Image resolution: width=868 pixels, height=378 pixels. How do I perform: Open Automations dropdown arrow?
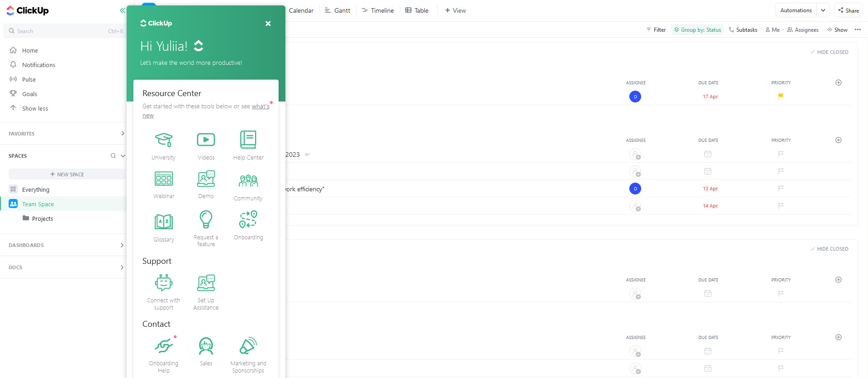coord(823,10)
